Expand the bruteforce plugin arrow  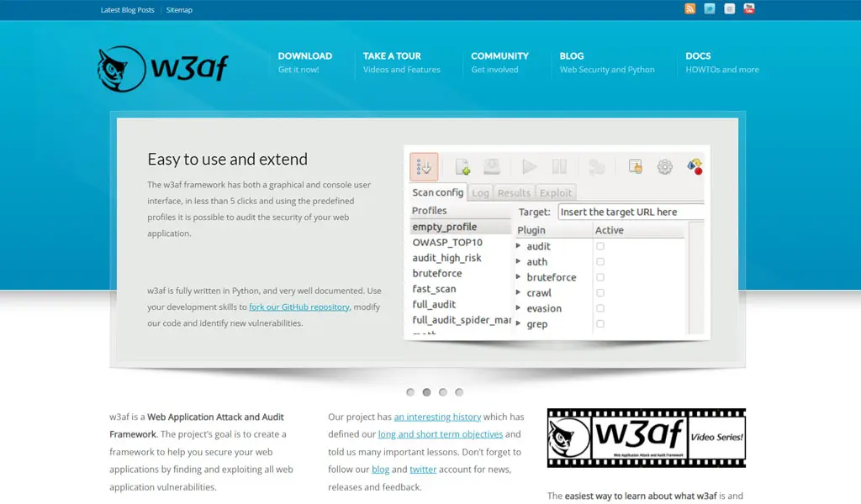[x=519, y=277]
